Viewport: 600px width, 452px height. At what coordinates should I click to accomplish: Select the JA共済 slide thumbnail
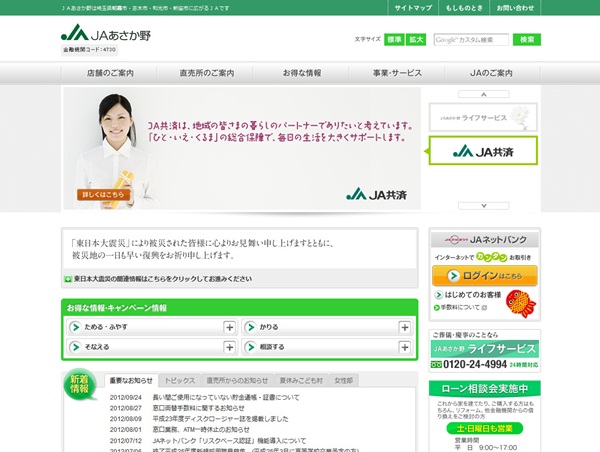pos(483,151)
